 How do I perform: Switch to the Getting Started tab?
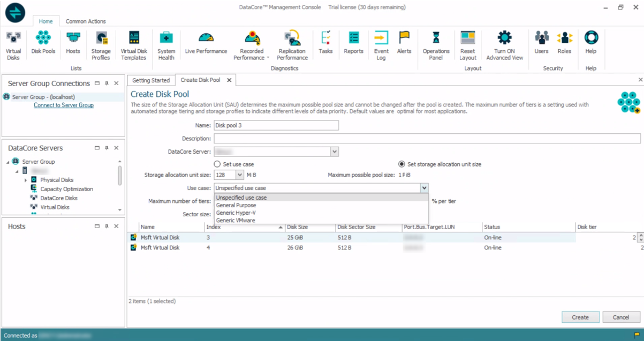coord(151,80)
